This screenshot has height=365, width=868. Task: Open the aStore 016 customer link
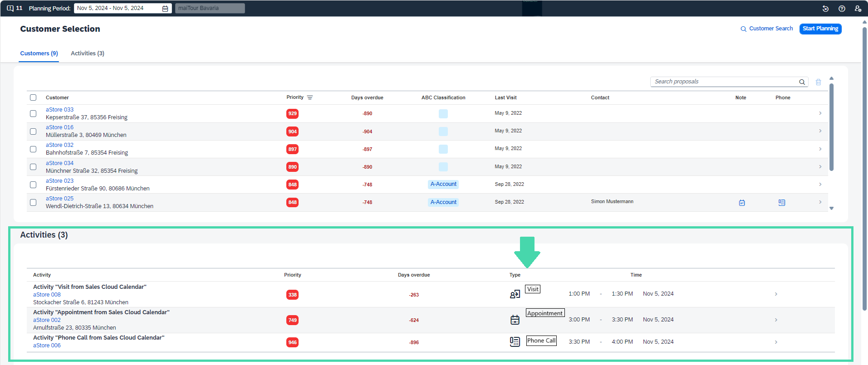pos(59,127)
